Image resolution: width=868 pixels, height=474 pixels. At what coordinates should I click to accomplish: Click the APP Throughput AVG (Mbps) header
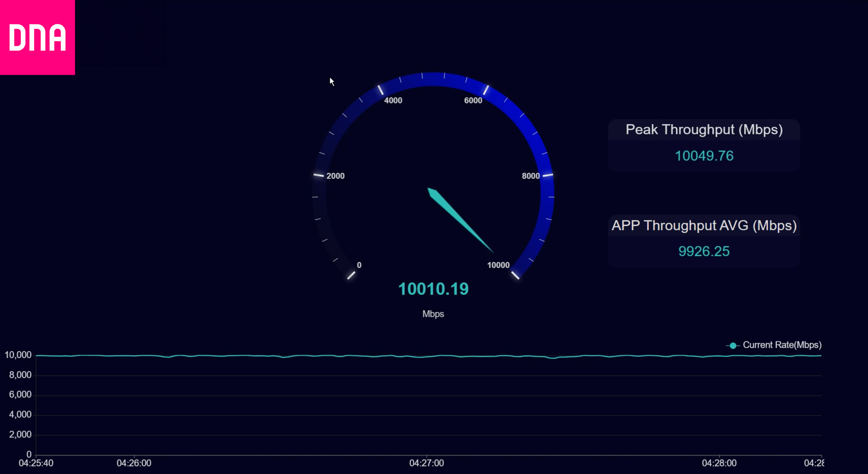[704, 225]
